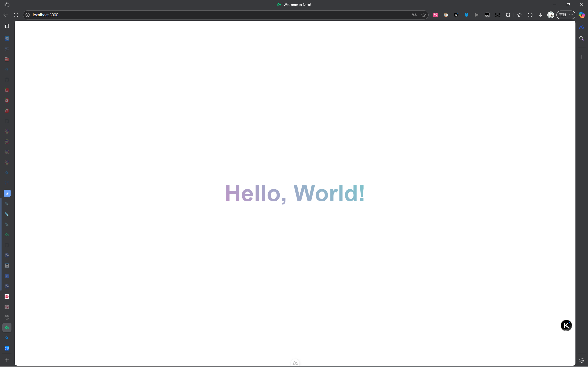
Task: Open the Nuxt documentation tab in the sidebar
Action: click(x=7, y=234)
